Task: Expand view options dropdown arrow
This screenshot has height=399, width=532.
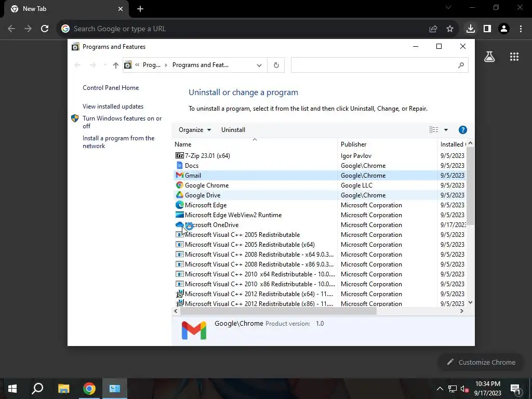Action: 446,130
